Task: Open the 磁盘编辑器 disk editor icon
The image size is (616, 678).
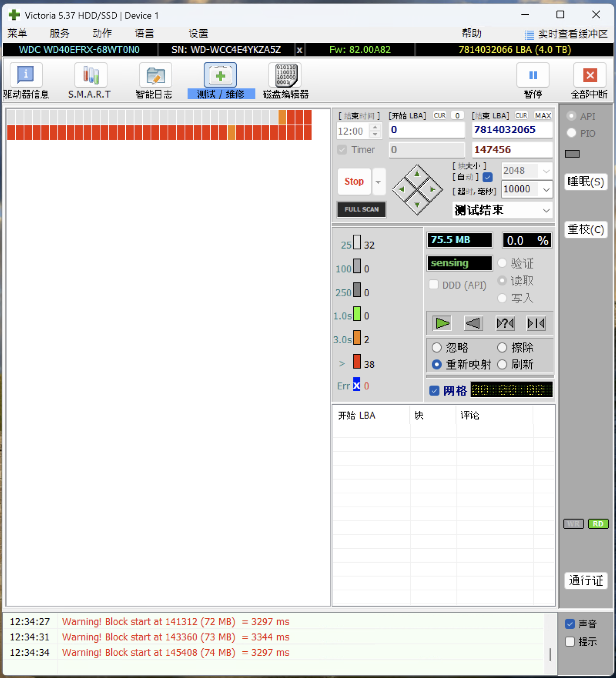Action: [x=286, y=75]
